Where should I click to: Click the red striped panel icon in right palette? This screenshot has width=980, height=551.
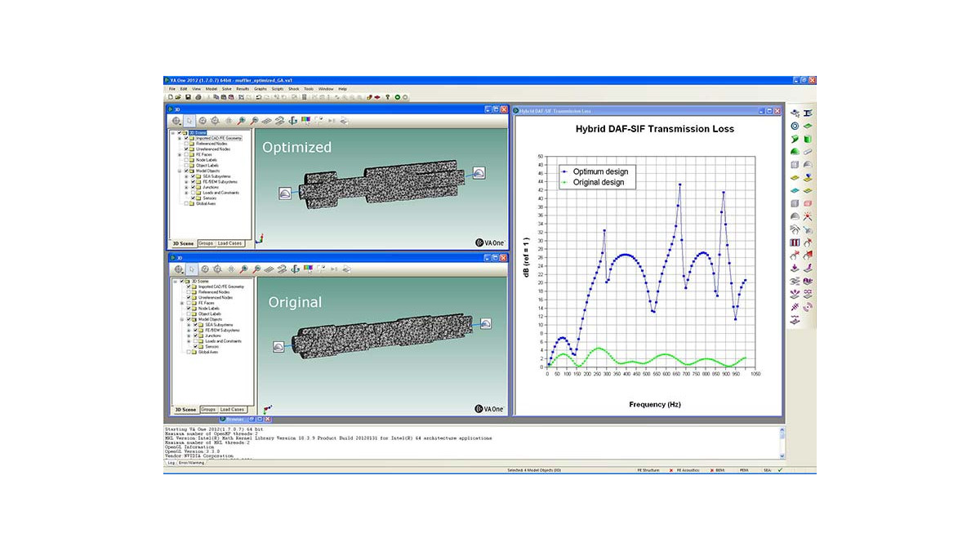point(795,242)
